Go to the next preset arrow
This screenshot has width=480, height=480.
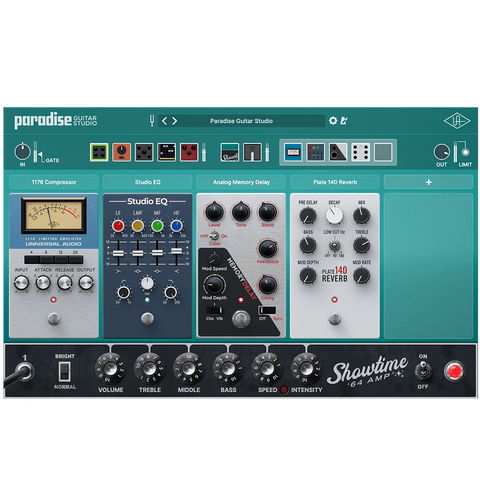175,121
